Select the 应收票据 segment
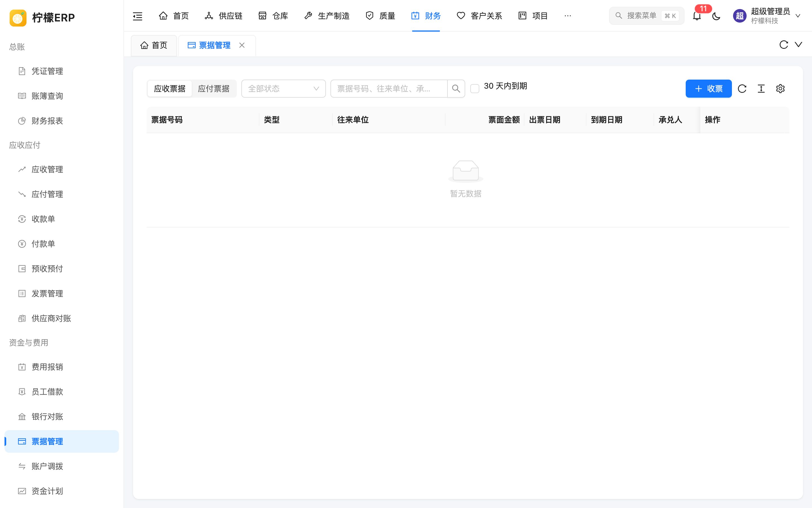 pyautogui.click(x=170, y=89)
